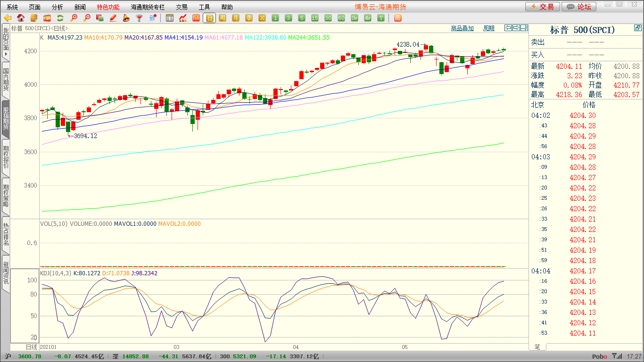Select 2hr period icon

pyautogui.click(x=355, y=18)
